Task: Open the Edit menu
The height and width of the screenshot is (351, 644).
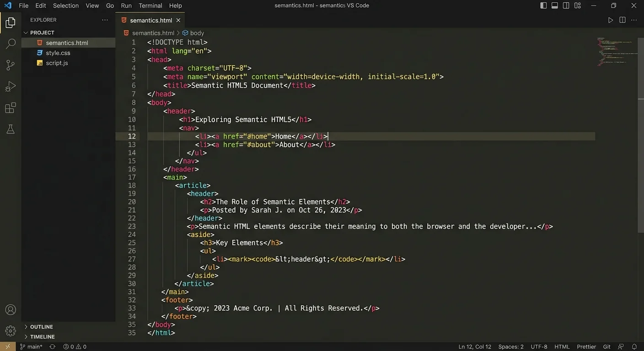Action: (x=41, y=5)
